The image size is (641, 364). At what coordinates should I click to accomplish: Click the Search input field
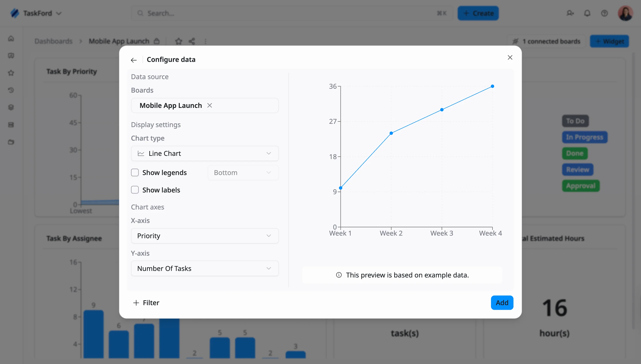[x=292, y=13]
